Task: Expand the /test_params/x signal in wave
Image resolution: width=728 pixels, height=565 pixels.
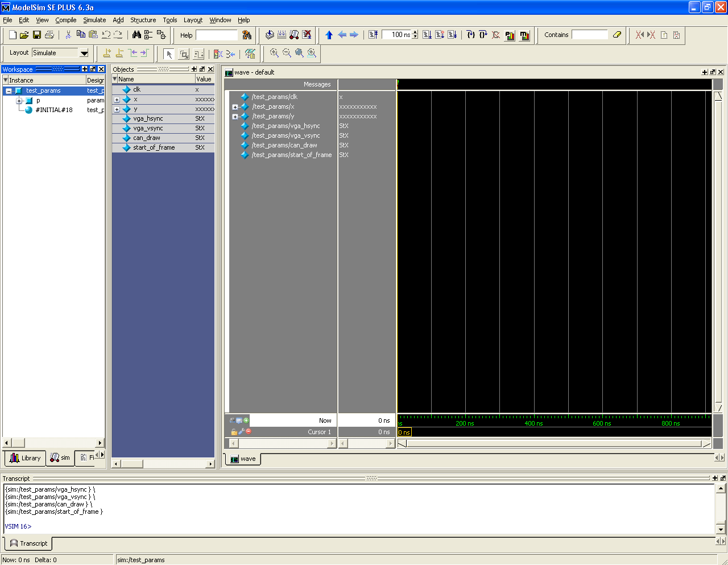Action: pyautogui.click(x=235, y=107)
